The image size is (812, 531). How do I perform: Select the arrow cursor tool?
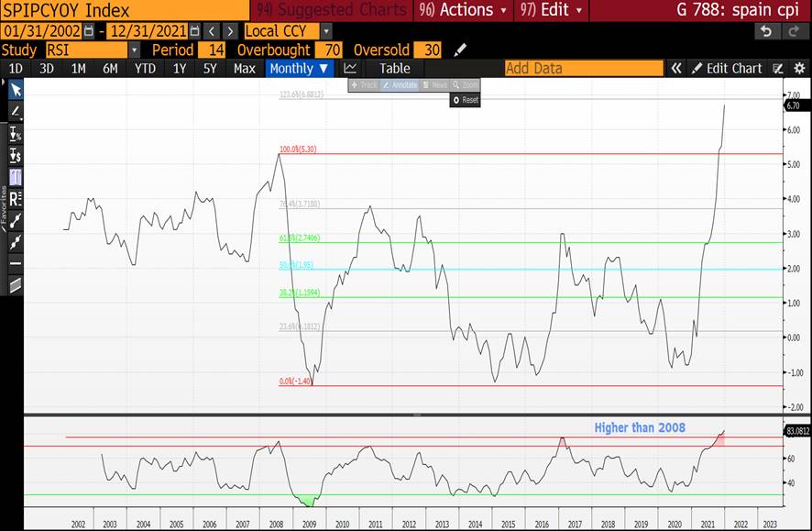point(15,89)
